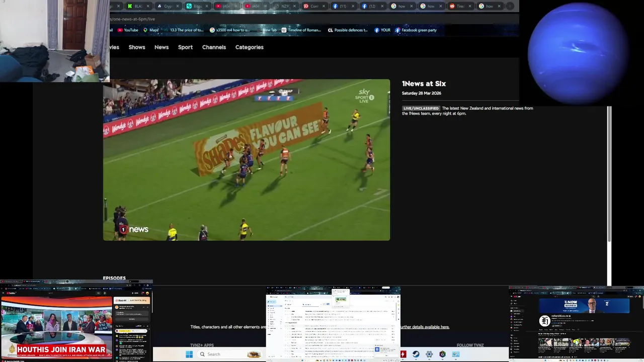
Task: Open the Steam taskbar icon
Action: [416, 354]
